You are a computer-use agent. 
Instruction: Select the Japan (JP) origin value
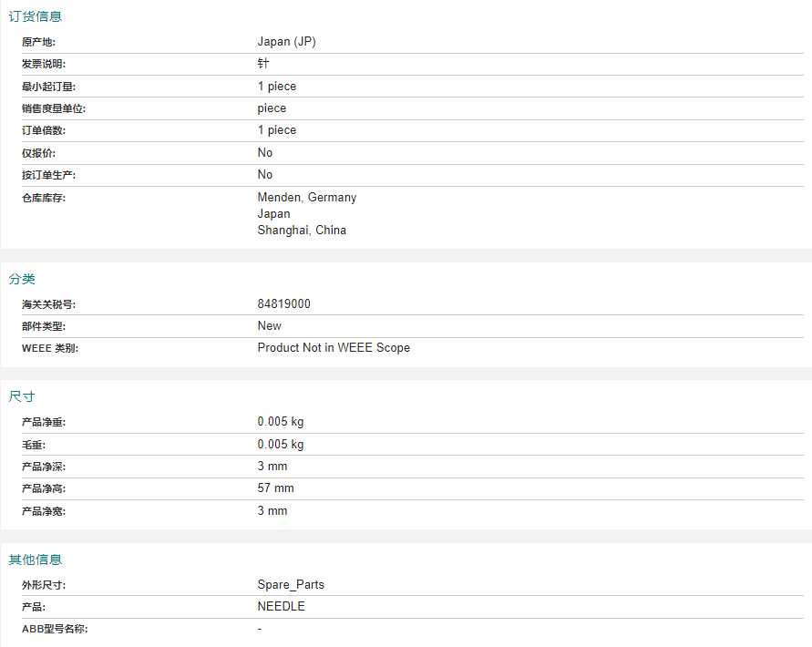(286, 42)
